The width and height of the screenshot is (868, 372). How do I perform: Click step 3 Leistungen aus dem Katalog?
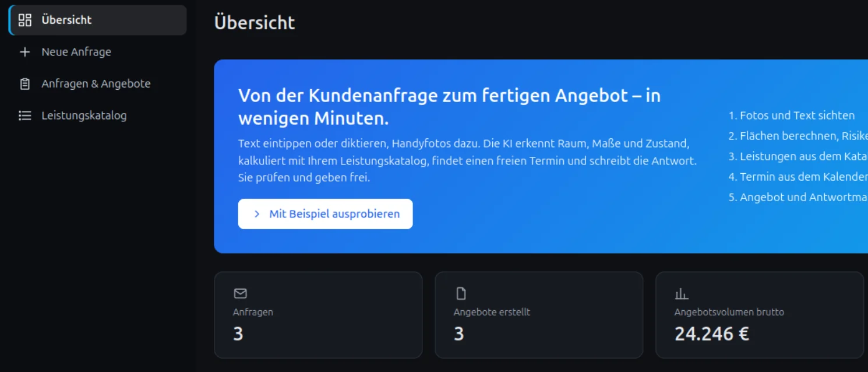[798, 156]
